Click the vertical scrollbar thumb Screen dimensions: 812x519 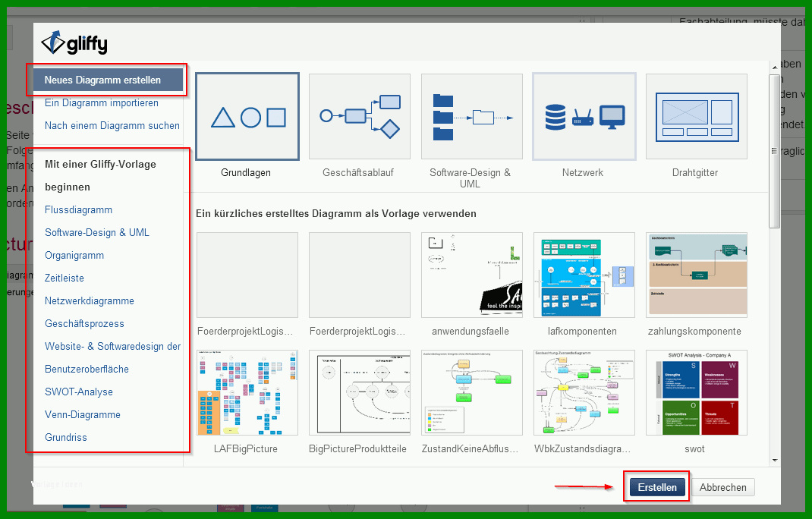coord(775,151)
